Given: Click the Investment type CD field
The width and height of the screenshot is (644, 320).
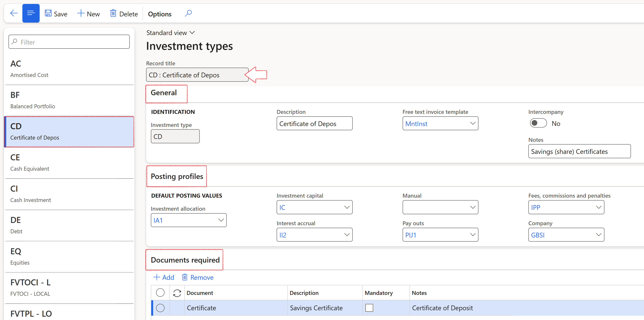Looking at the screenshot, I should point(175,136).
